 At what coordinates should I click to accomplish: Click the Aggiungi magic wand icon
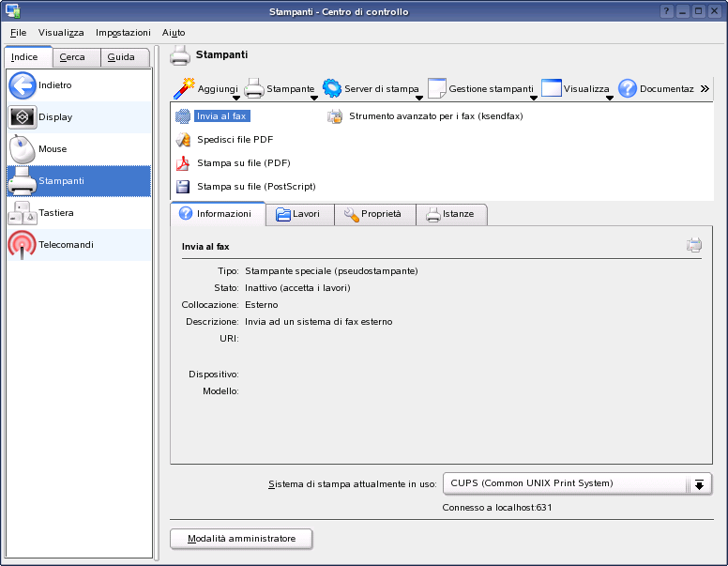(183, 88)
